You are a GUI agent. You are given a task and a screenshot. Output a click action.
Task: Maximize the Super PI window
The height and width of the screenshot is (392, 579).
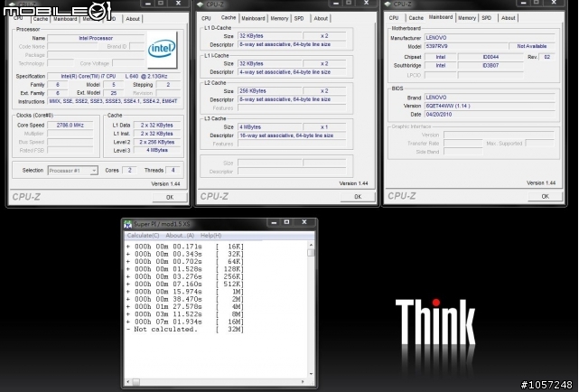tap(286, 222)
